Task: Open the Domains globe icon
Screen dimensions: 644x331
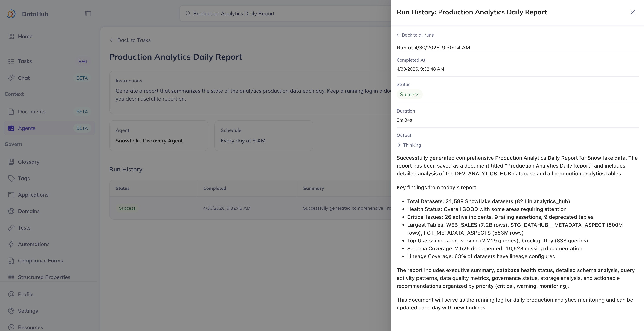Action: tap(11, 211)
